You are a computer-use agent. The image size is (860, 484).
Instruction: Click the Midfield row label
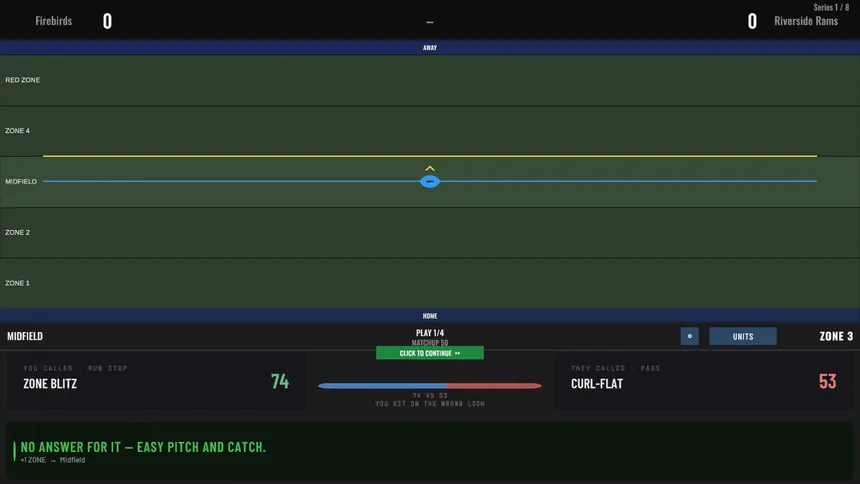pos(21,182)
